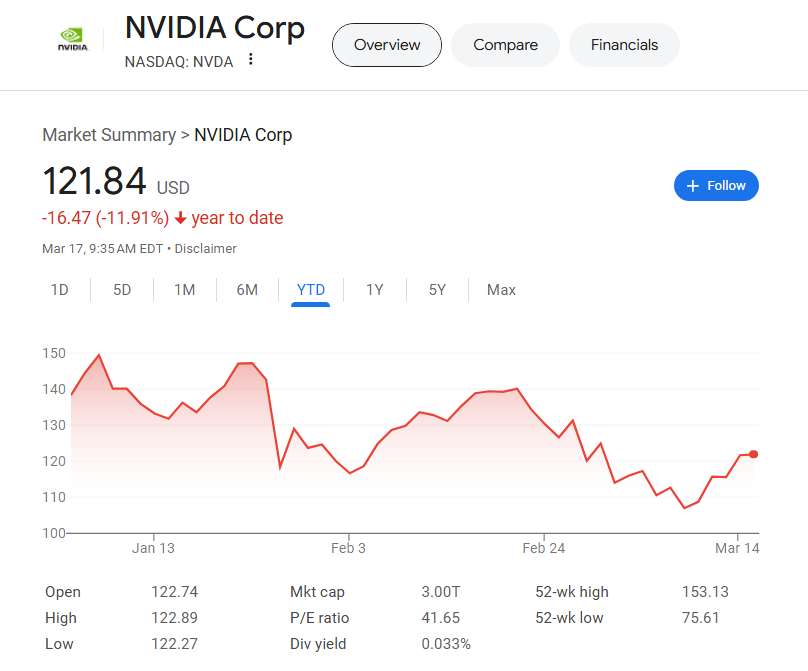The height and width of the screenshot is (671, 808).
Task: Click the plus icon on Follow button
Action: [x=693, y=186]
